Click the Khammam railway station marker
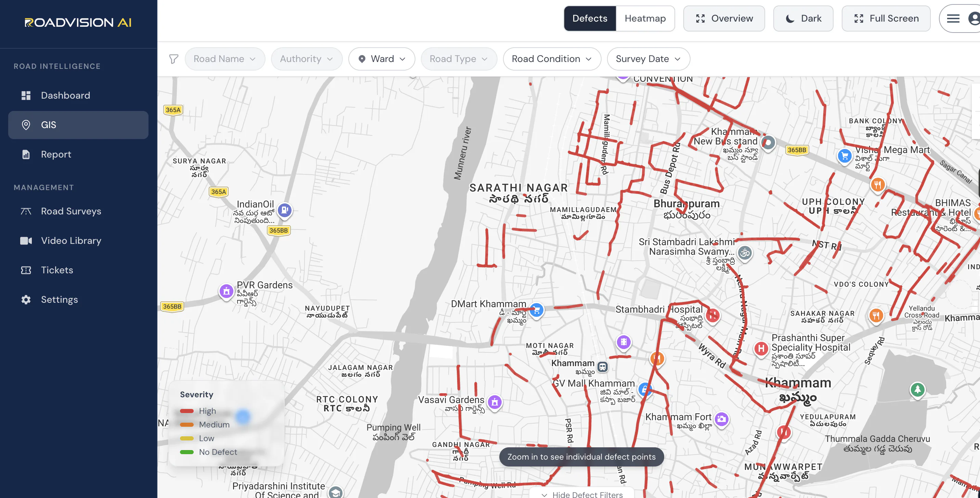Image resolution: width=980 pixels, height=498 pixels. [x=602, y=366]
